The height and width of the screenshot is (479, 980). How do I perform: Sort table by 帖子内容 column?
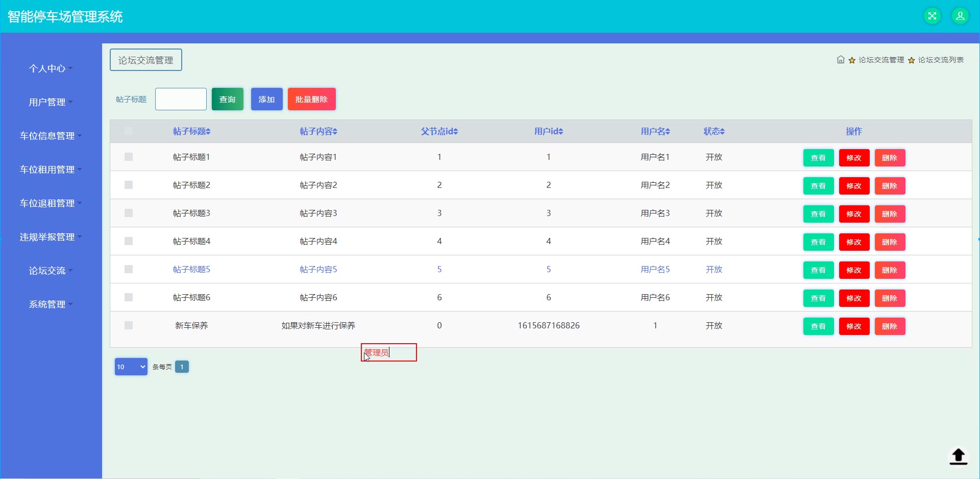(318, 131)
